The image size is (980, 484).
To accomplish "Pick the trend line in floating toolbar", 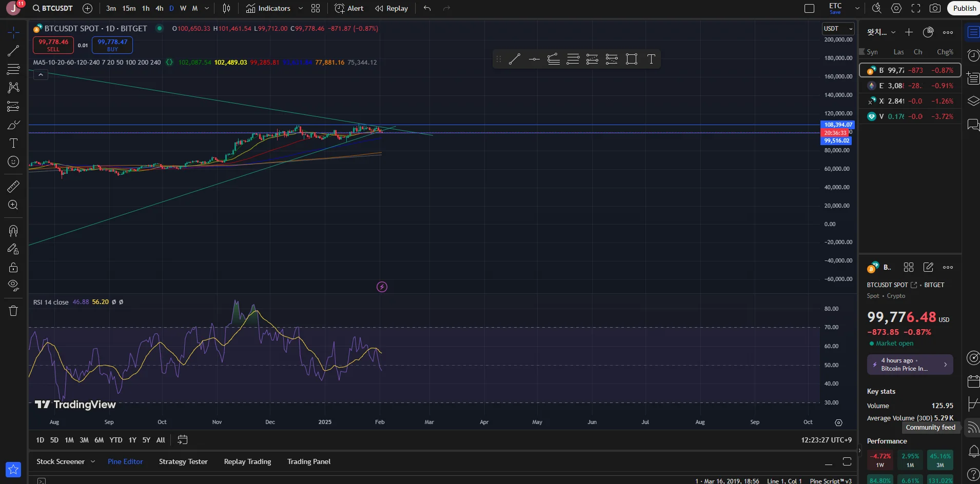I will pos(515,59).
